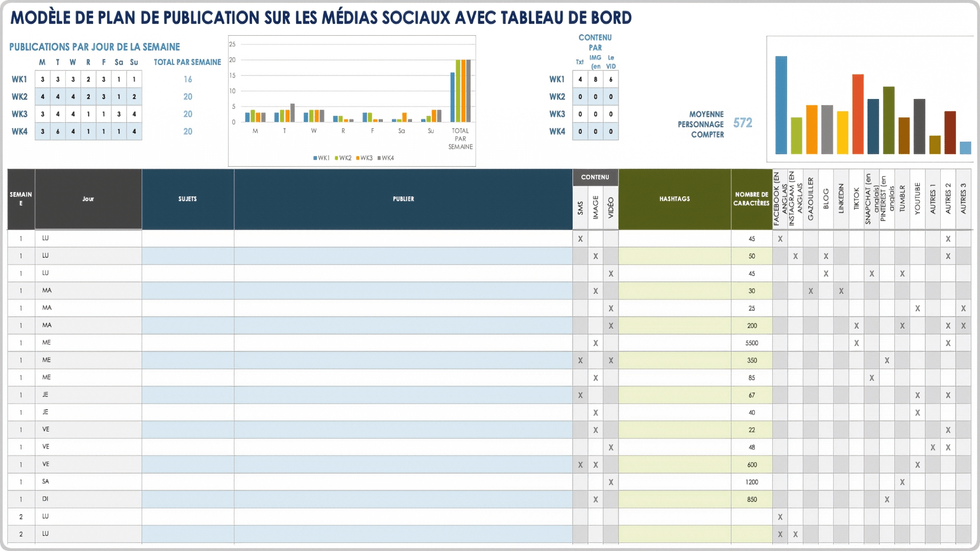Select the 'LINKEDIN' platform column header
980x551 pixels.
[841, 199]
